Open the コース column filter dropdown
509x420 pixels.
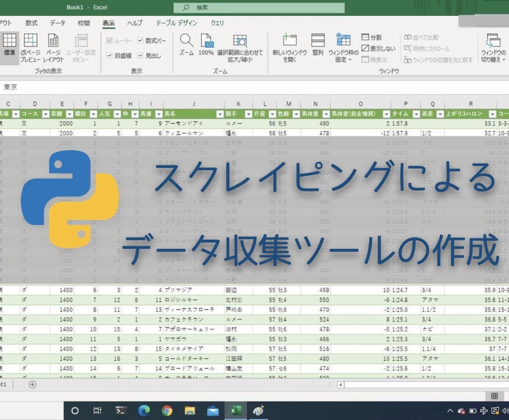click(46, 114)
